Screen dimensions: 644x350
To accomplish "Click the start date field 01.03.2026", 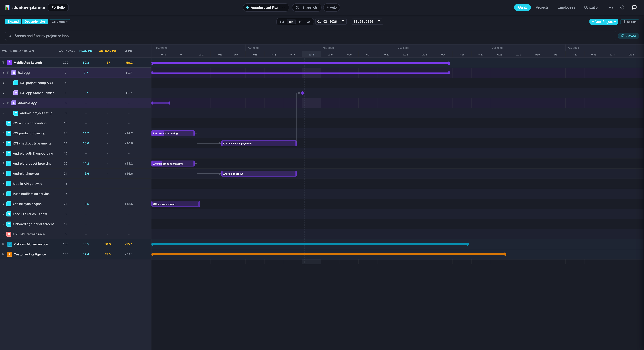I will pos(330,22).
